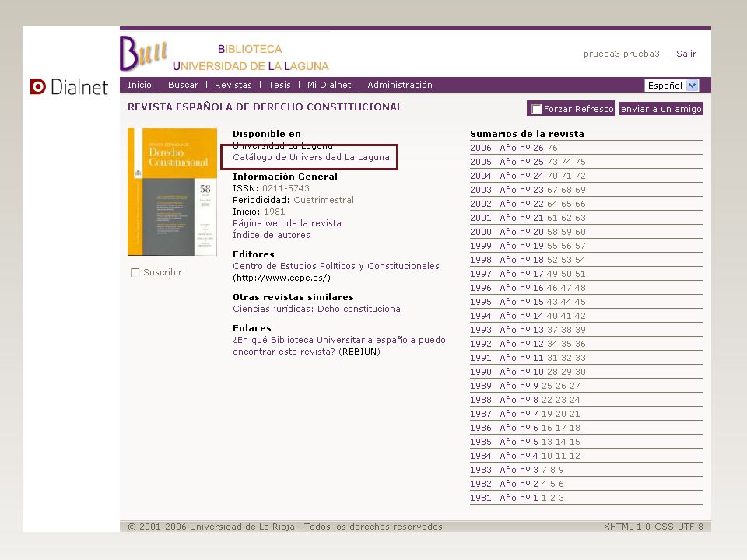Open issue 68 of year 2003
747x560 pixels.
pos(566,190)
